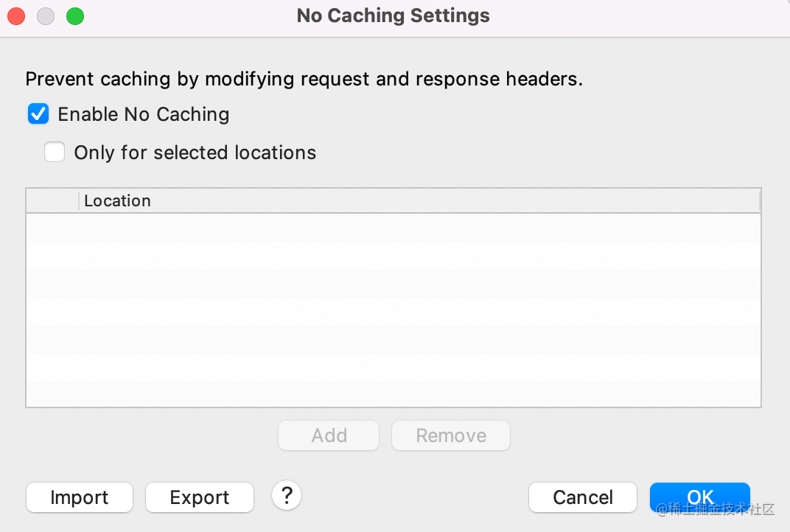The image size is (790, 532).
Task: Minimize the dialog with the gray button
Action: pos(46,16)
